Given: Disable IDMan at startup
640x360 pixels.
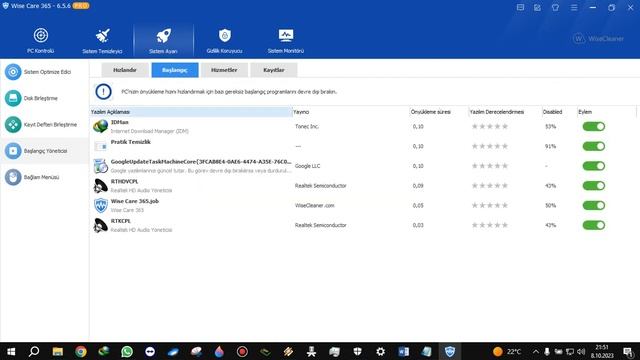Looking at the screenshot, I should (x=593, y=127).
